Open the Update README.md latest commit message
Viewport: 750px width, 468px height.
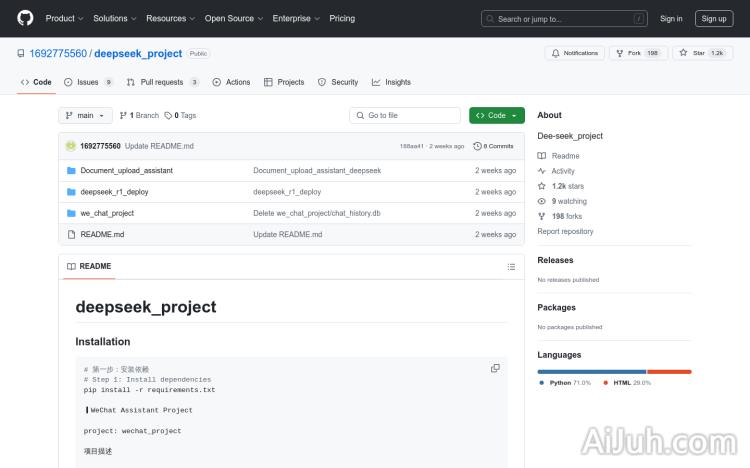[159, 146]
